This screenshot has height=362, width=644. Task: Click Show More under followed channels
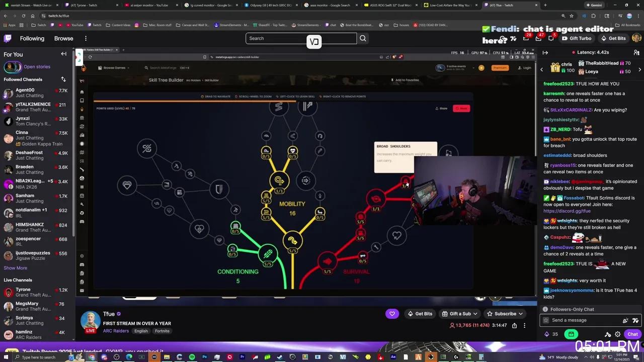click(x=15, y=268)
